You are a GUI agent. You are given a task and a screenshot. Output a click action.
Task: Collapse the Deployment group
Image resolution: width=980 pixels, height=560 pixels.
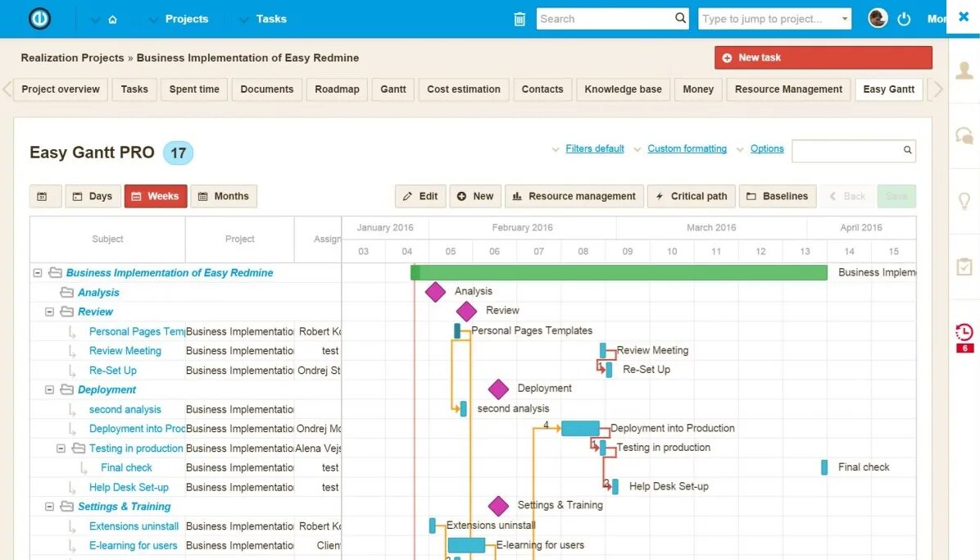[x=49, y=389]
